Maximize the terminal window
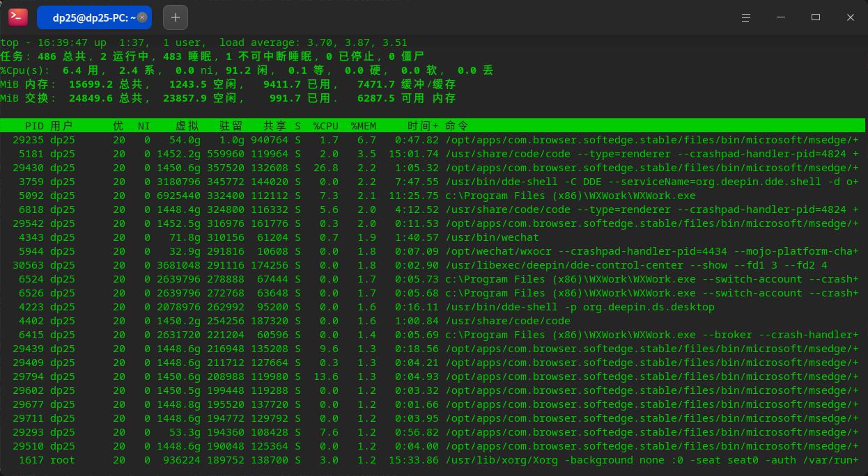The image size is (868, 476). click(816, 17)
